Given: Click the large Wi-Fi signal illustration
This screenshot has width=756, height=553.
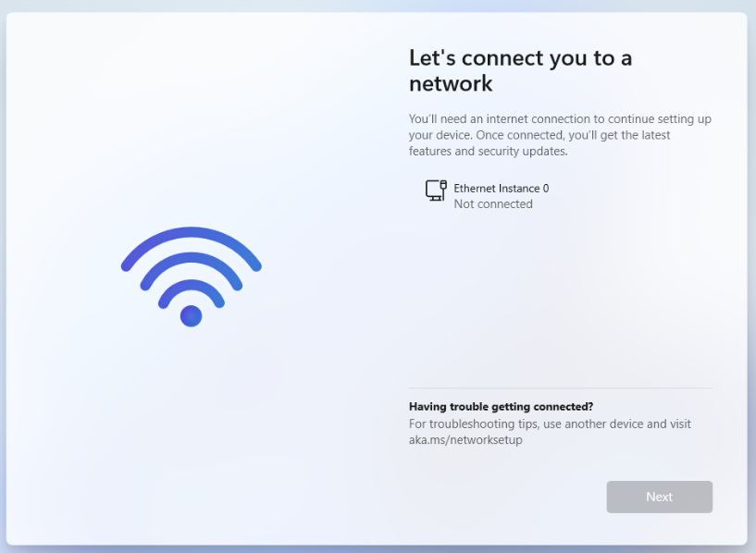Looking at the screenshot, I should pos(192,276).
